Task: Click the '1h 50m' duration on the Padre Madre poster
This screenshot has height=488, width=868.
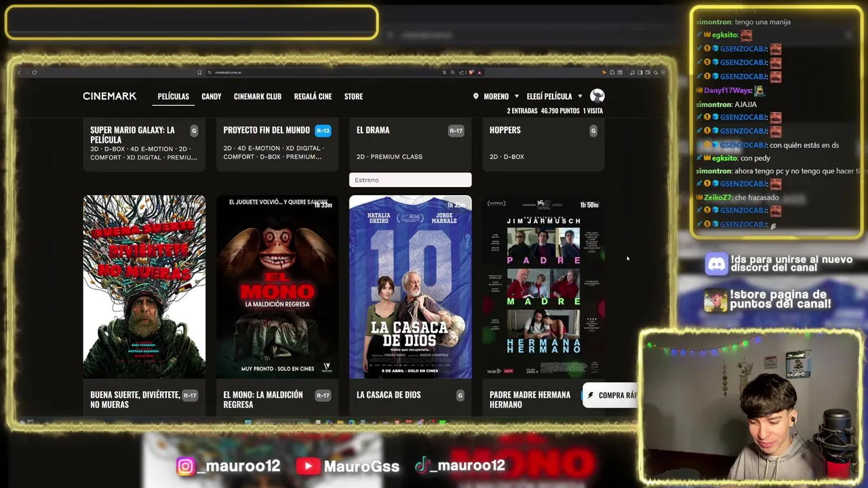Action: 589,205
